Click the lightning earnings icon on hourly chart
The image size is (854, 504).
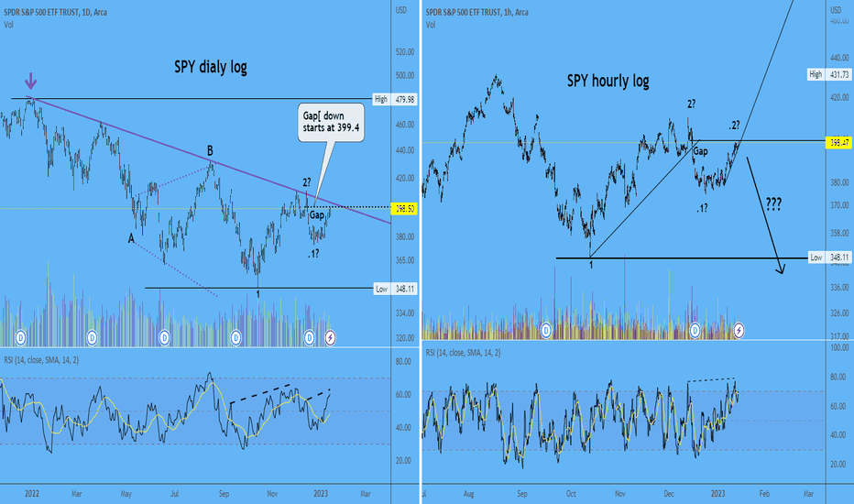[x=739, y=330]
